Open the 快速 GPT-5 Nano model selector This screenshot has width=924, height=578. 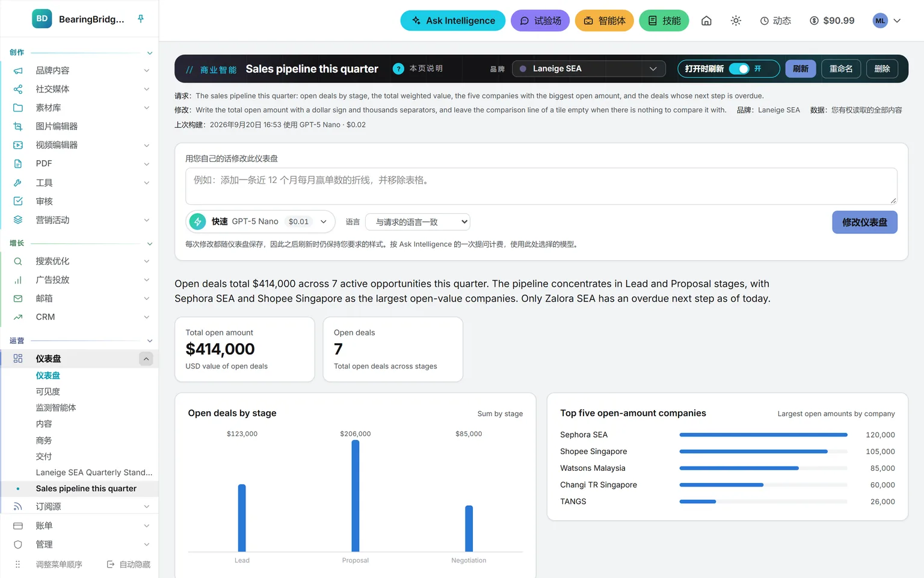click(260, 222)
